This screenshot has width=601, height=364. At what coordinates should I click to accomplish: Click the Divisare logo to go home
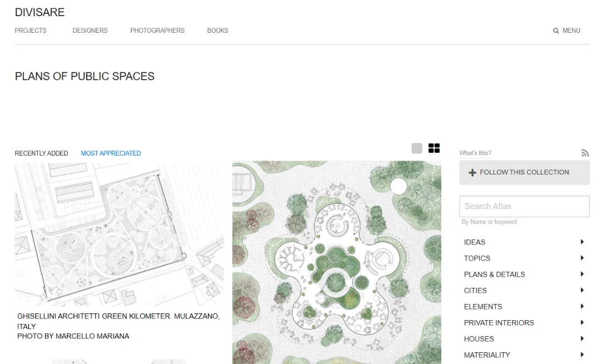pos(40,12)
